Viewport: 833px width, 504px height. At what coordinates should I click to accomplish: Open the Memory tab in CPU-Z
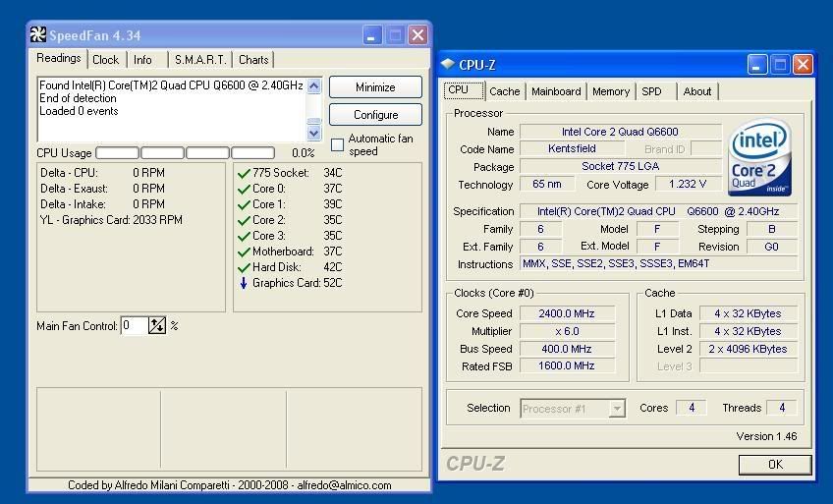pos(611,91)
